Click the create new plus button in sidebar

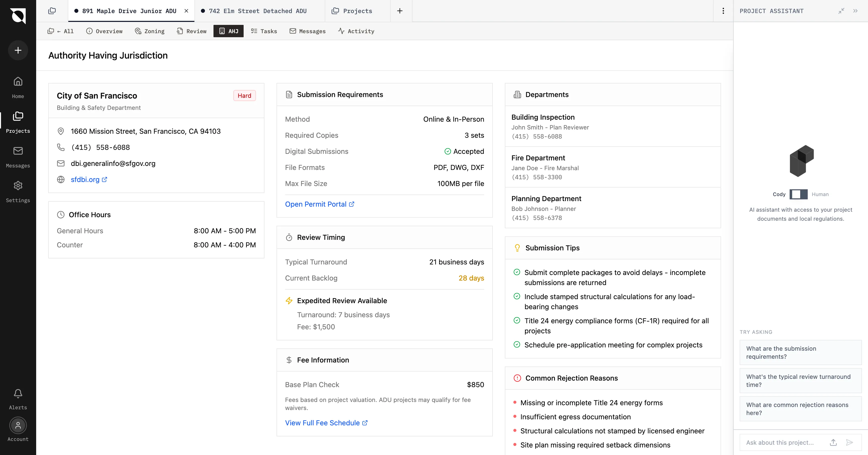coord(18,50)
